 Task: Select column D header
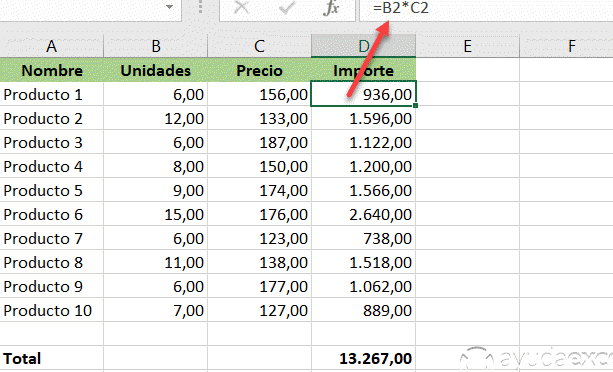(x=364, y=46)
